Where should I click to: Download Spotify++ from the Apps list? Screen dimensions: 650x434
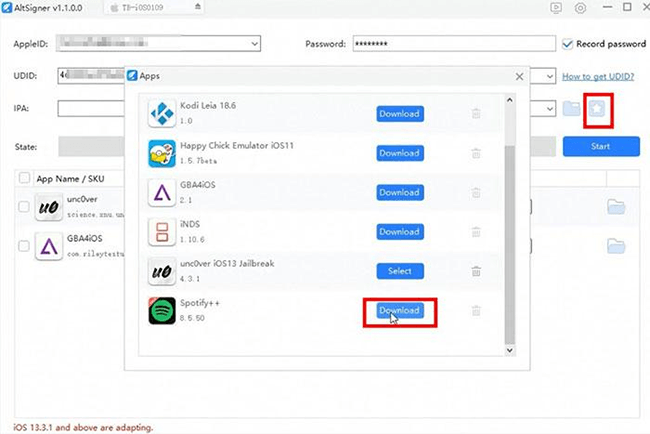click(x=399, y=311)
